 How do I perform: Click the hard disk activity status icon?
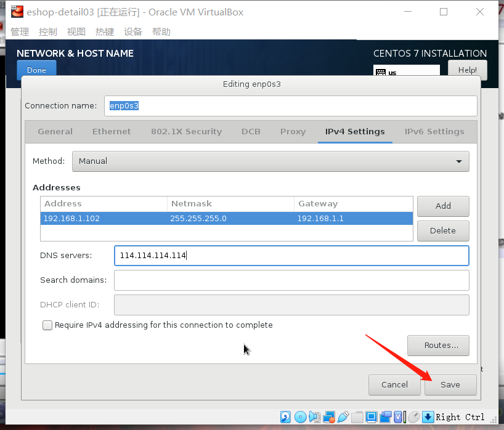coord(285,417)
